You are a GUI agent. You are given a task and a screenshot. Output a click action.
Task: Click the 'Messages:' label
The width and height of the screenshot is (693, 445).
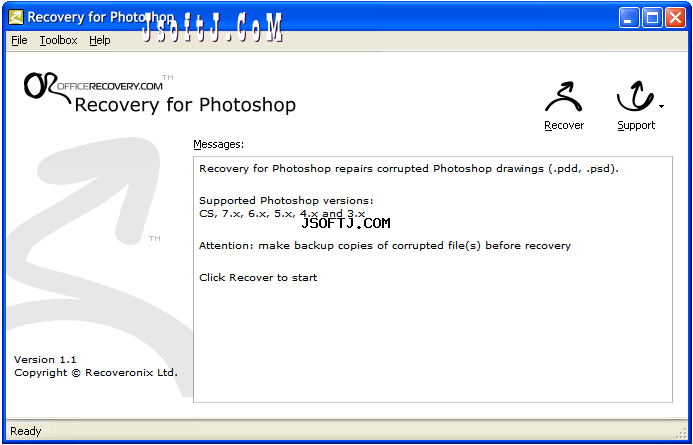pos(219,145)
